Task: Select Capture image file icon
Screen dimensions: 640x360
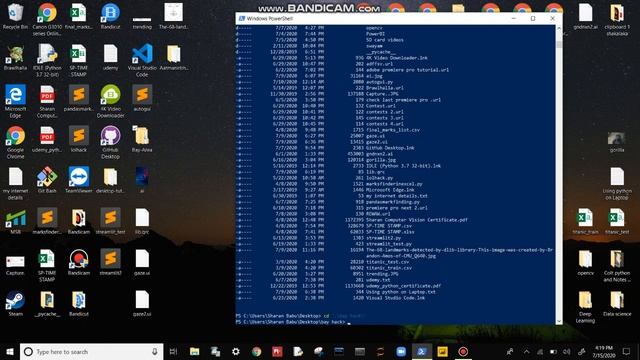Action: pos(15,264)
